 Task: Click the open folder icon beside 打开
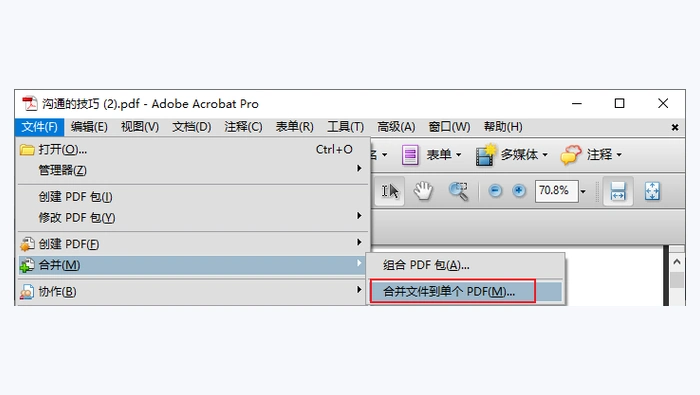27,150
